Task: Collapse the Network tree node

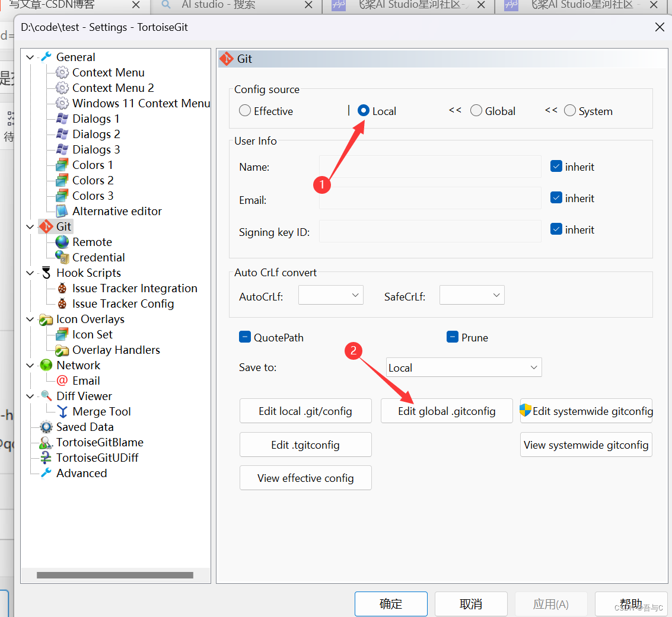Action: (x=30, y=365)
